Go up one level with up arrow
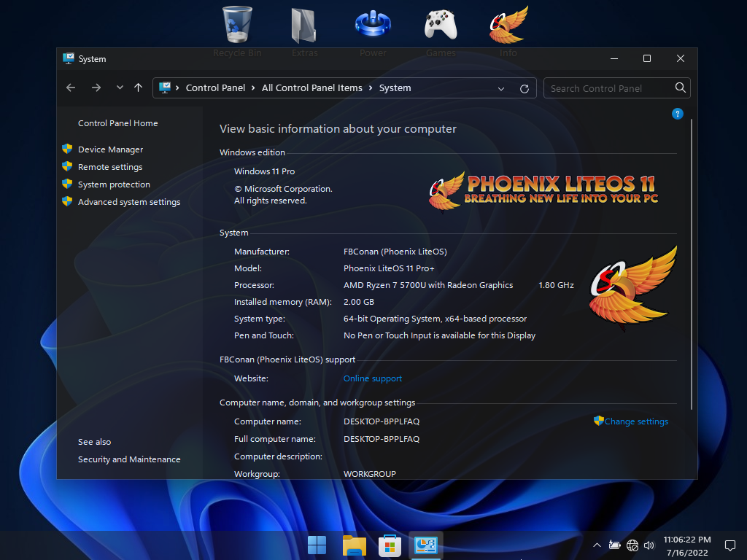Image resolution: width=747 pixels, height=560 pixels. 138,87
